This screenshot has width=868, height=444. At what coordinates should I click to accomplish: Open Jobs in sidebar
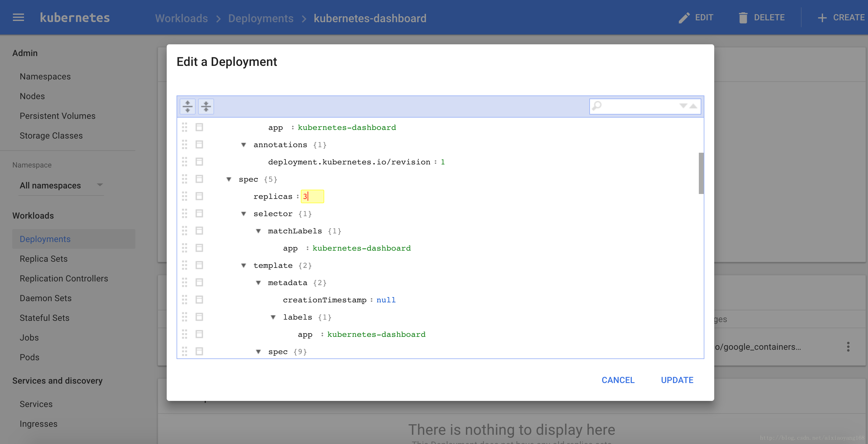point(29,338)
